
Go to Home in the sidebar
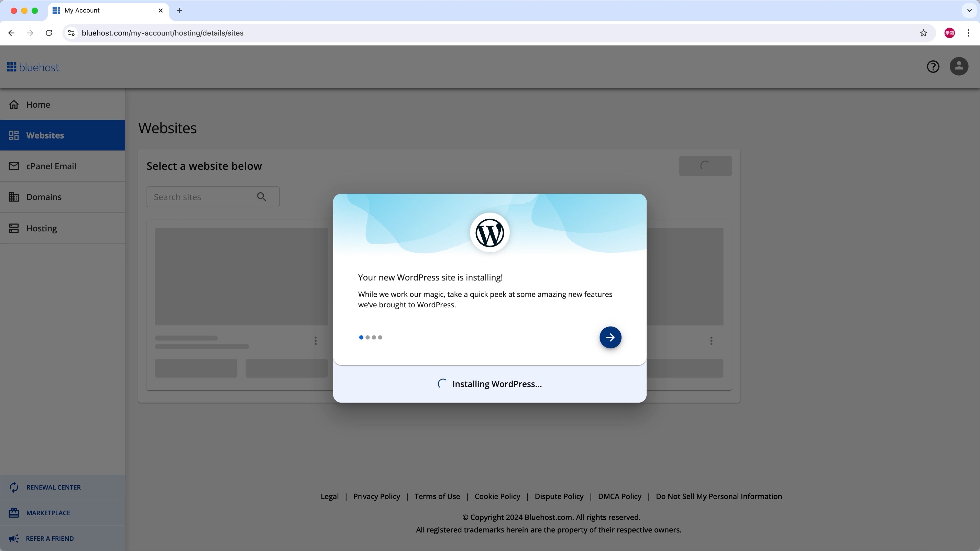[62, 105]
